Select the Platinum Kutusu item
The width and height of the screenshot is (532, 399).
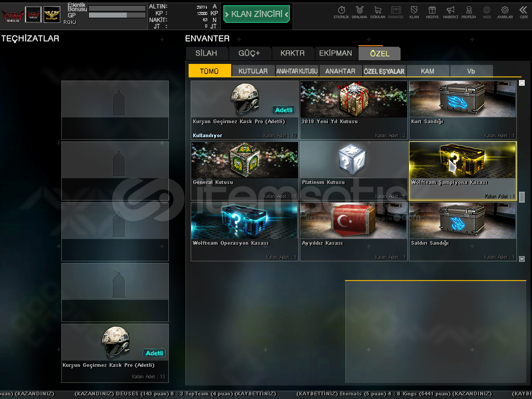point(353,170)
